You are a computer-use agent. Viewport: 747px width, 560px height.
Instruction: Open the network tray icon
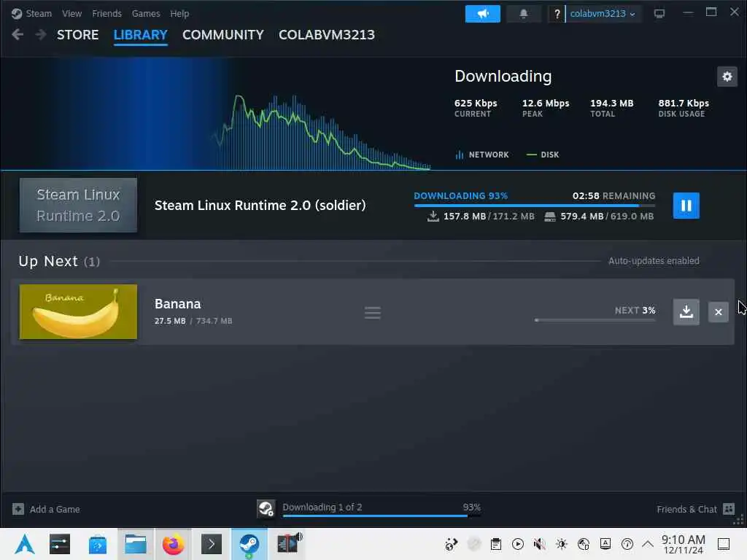[584, 544]
